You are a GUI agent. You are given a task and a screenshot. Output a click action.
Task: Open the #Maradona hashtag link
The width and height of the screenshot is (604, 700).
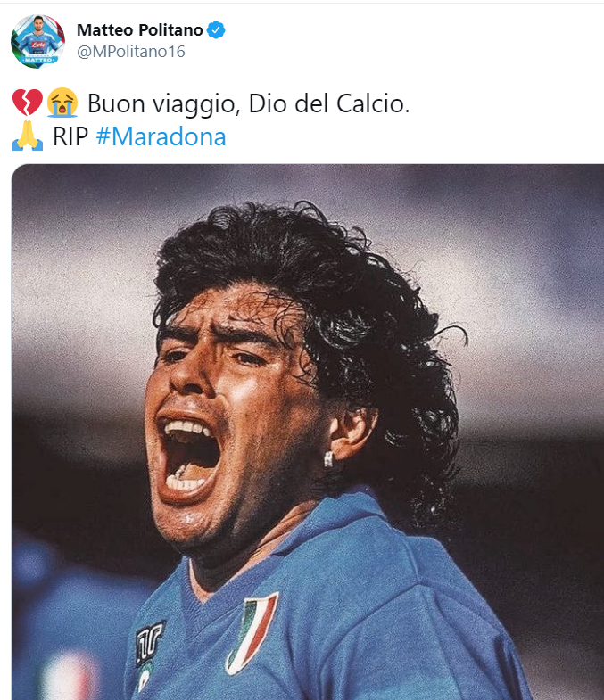click(x=161, y=136)
